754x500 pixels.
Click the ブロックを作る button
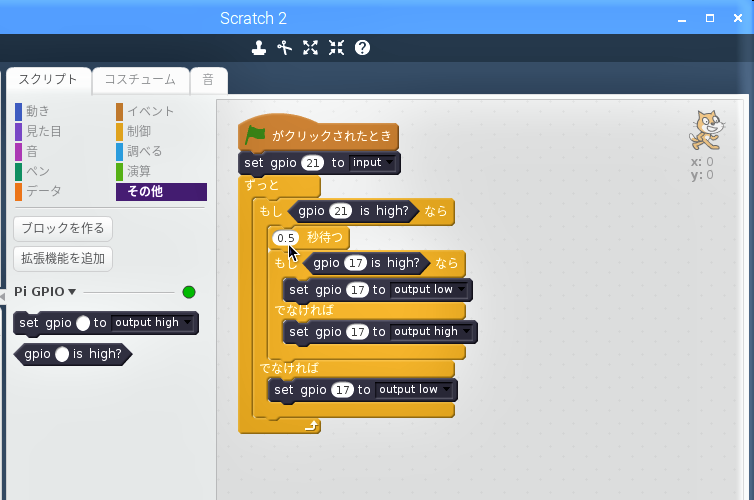(63, 228)
